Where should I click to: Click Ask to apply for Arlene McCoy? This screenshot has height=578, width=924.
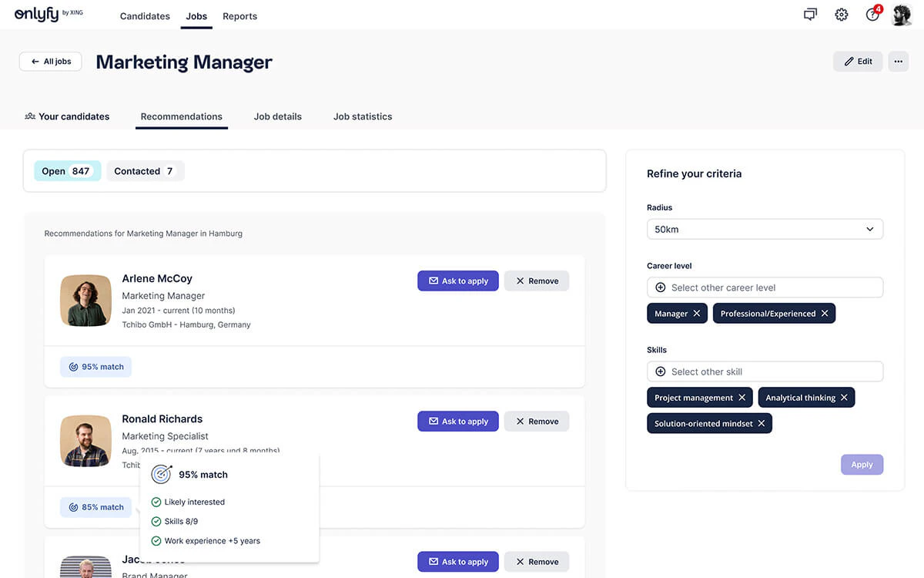tap(458, 281)
